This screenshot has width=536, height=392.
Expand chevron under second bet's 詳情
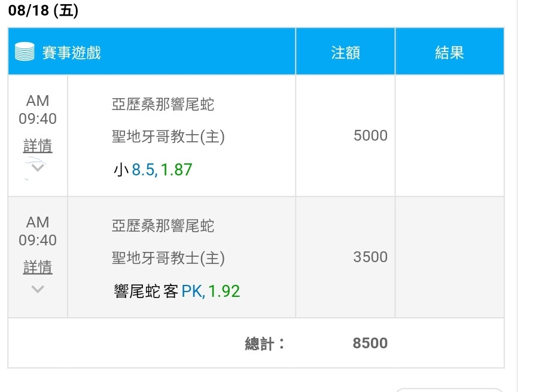coord(38,289)
